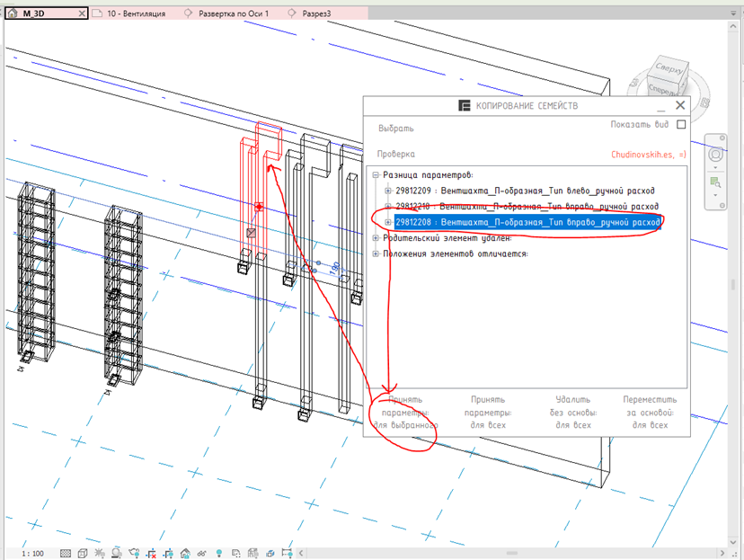The height and width of the screenshot is (560, 744).
Task: Expand the 29812209 tree item
Action: pyautogui.click(x=387, y=191)
